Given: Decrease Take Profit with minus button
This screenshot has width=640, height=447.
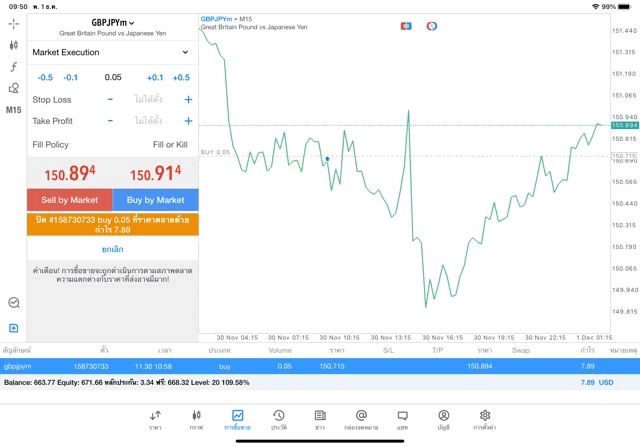Looking at the screenshot, I should click(110, 121).
